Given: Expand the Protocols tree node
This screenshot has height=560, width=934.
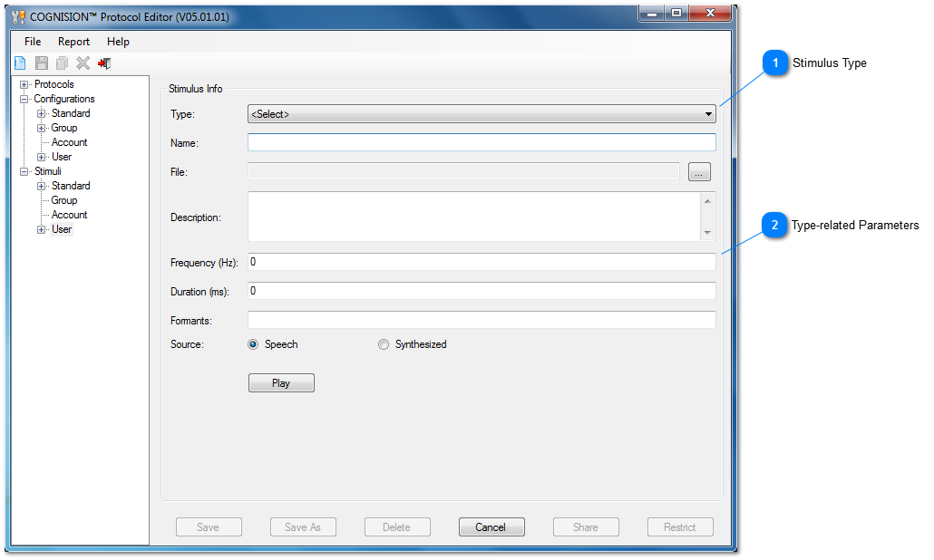Looking at the screenshot, I should pos(24,85).
